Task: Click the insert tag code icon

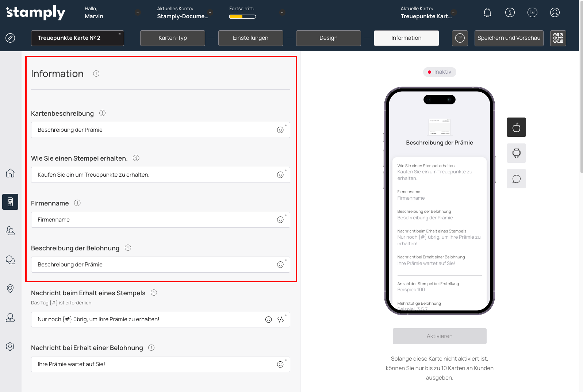Action: point(280,320)
